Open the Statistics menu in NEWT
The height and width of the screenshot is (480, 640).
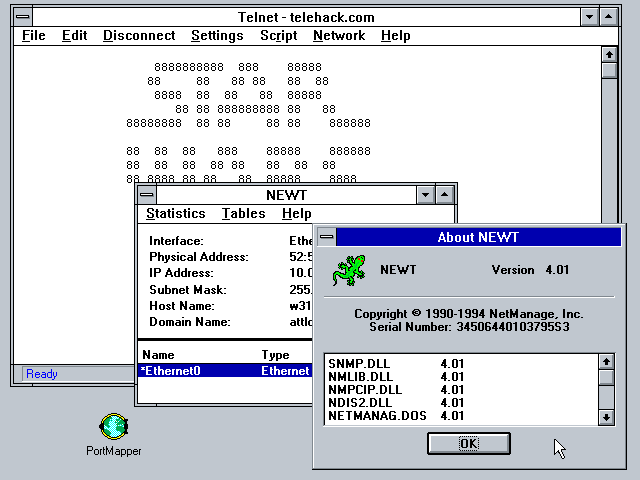(x=176, y=213)
